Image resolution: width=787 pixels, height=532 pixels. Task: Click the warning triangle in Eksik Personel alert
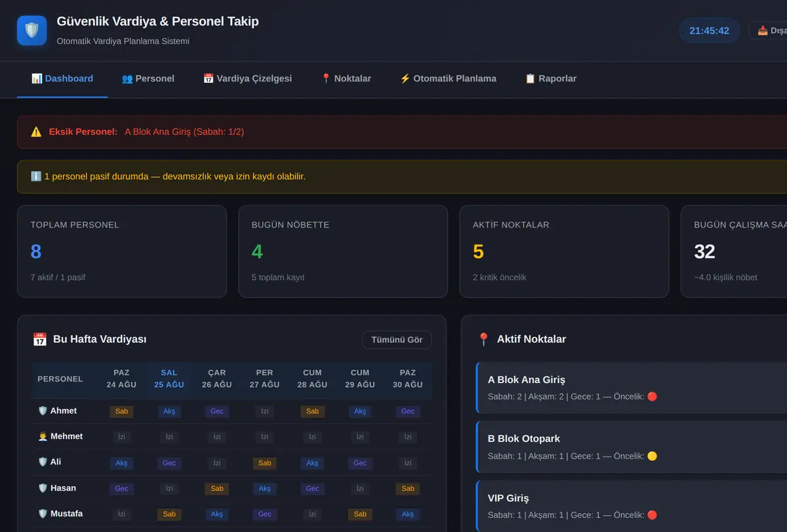tap(36, 132)
